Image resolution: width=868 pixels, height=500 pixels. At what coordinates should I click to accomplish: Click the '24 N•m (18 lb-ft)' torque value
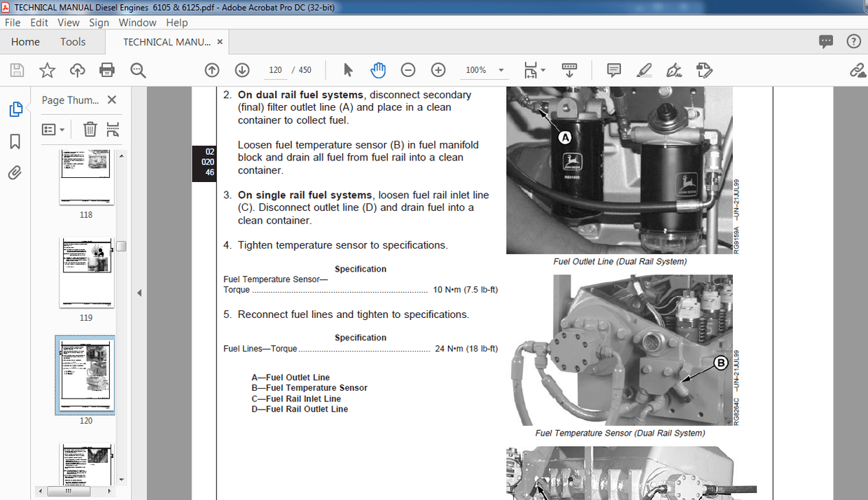click(x=466, y=349)
